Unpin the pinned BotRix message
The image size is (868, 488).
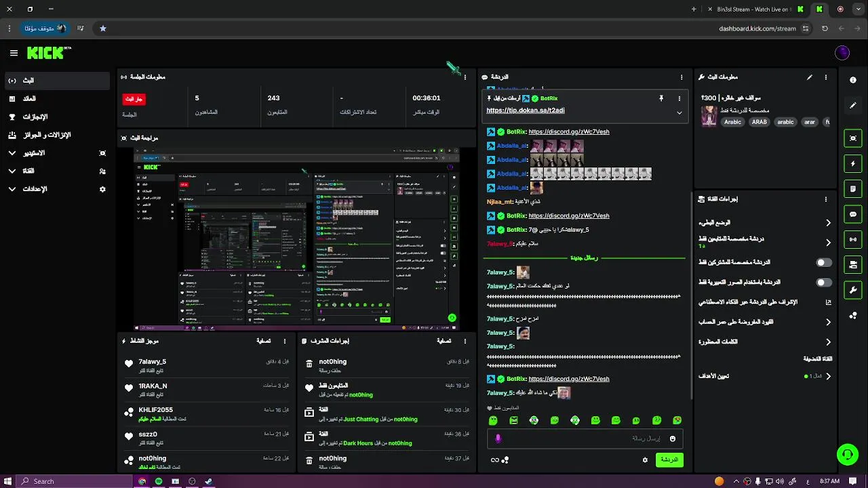[661, 98]
